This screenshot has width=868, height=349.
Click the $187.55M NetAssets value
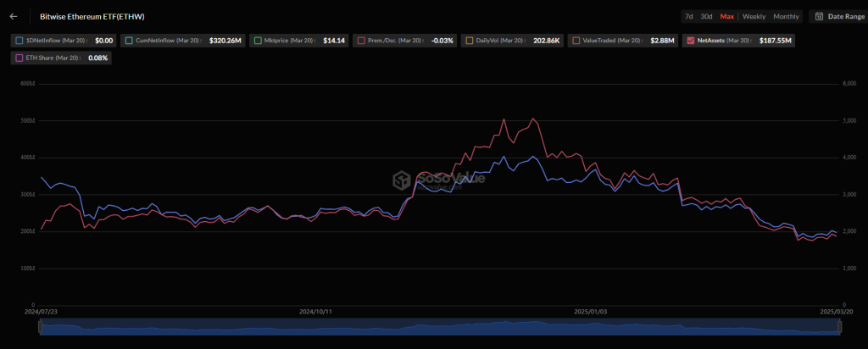776,41
